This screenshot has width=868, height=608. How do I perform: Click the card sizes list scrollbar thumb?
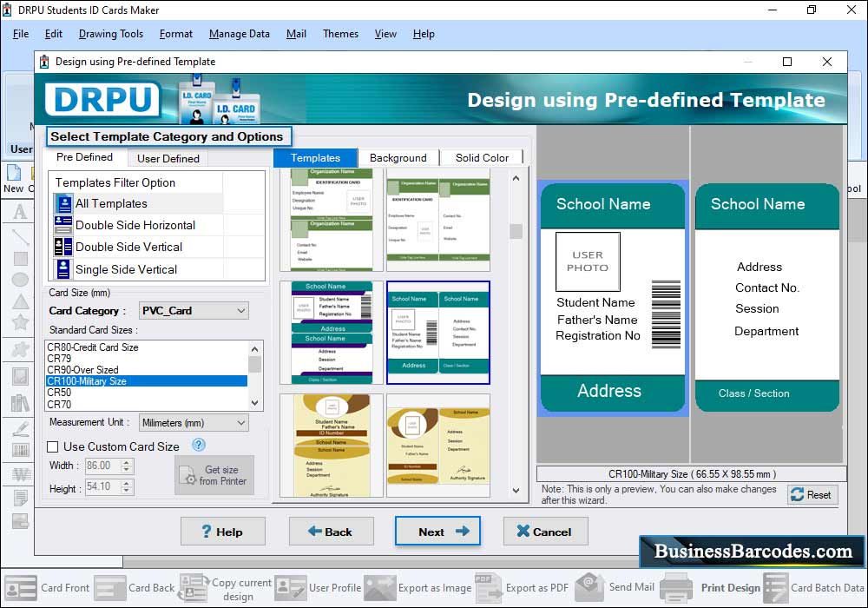[x=254, y=365]
